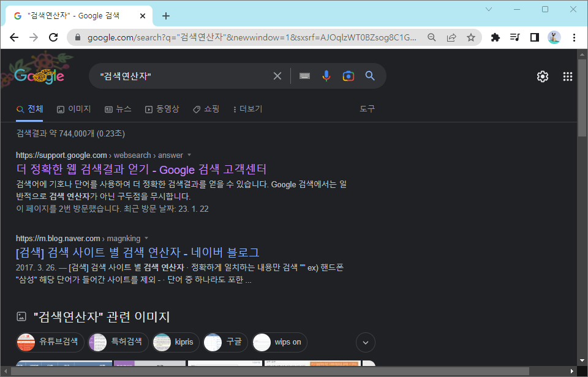This screenshot has width=588, height=377.
Task: Close the Google 검색 browser tab
Action: click(x=143, y=16)
